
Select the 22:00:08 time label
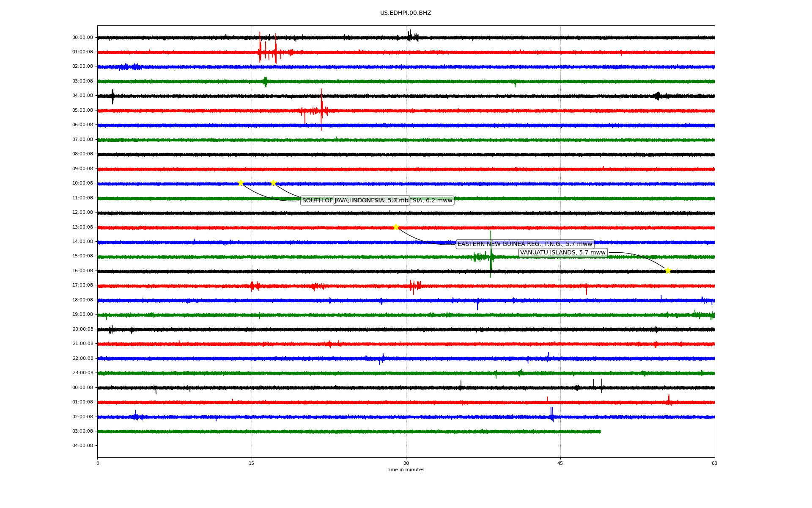82,359
